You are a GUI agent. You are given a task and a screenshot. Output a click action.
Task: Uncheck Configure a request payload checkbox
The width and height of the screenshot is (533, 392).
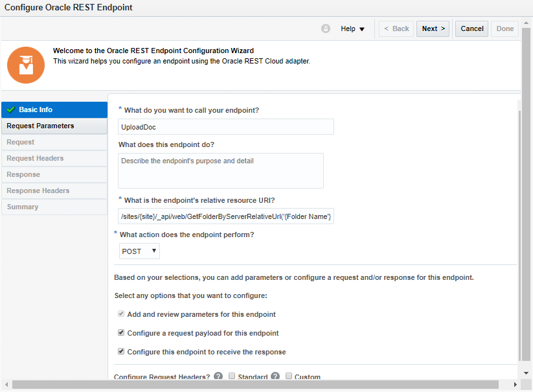(x=121, y=333)
